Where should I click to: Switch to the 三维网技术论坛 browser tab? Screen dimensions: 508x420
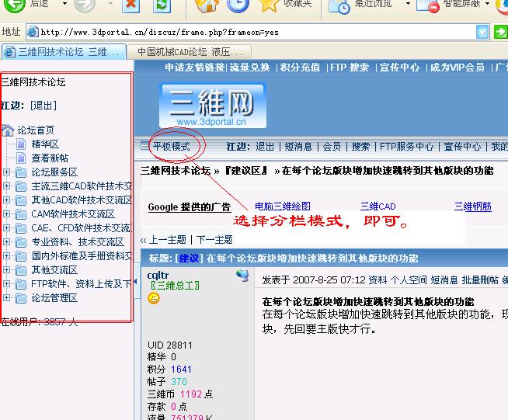click(64, 52)
